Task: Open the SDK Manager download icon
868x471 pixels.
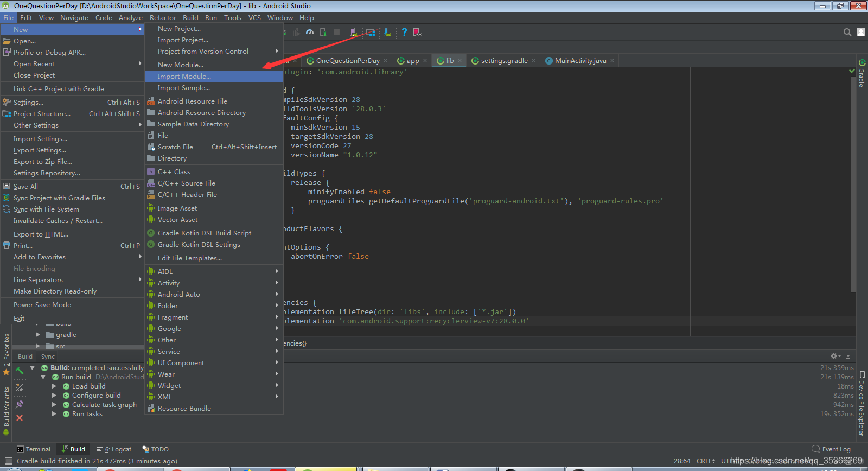Action: tap(387, 33)
